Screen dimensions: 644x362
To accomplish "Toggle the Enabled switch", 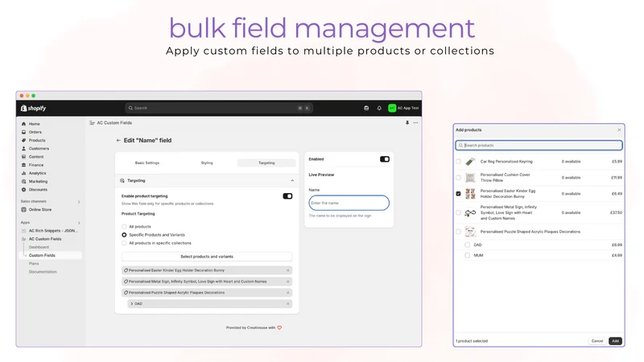I will (385, 159).
